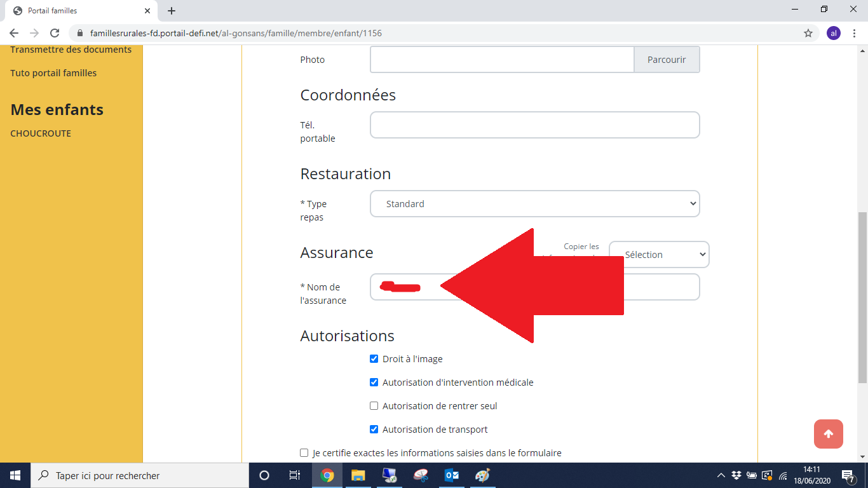Image resolution: width=868 pixels, height=488 pixels.
Task: Enable Autorisation de rentrer seul
Action: coord(374,406)
